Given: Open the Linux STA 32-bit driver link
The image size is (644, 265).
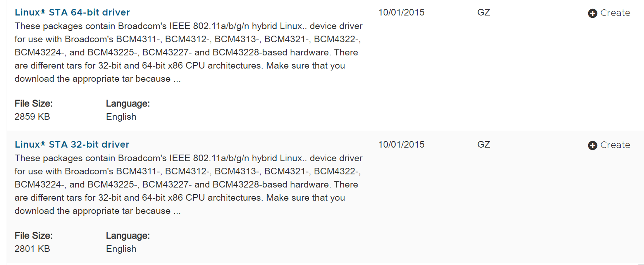Looking at the screenshot, I should [72, 145].
